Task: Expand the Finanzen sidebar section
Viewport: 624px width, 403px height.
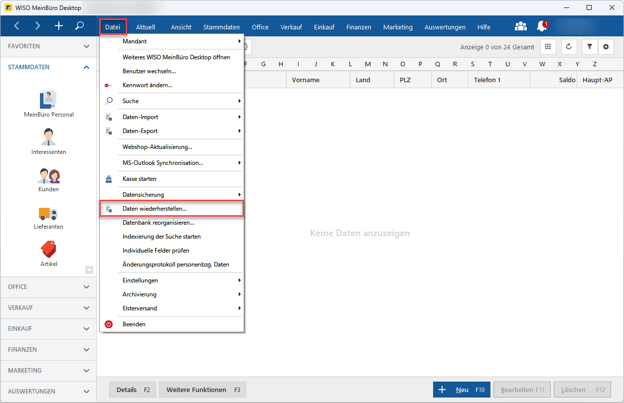Action: pos(48,349)
